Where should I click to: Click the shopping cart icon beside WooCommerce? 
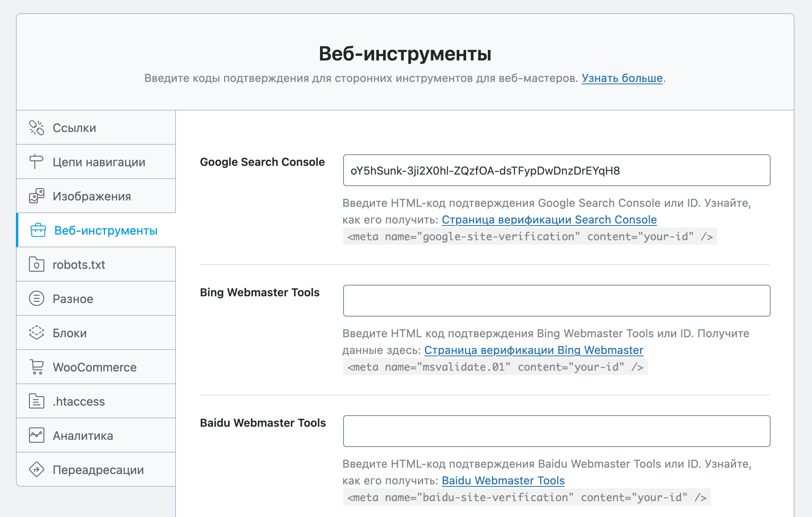[x=37, y=367]
